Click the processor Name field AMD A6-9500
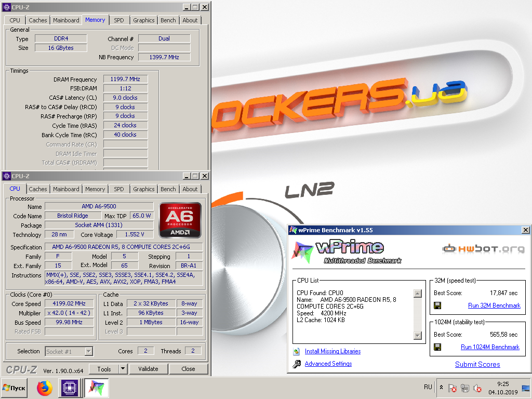The width and height of the screenshot is (532, 399). click(99, 206)
